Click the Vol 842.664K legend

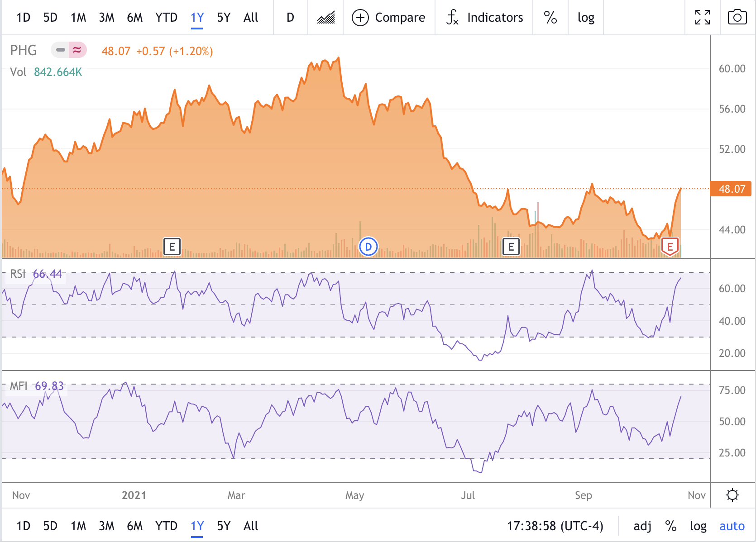pyautogui.click(x=46, y=72)
